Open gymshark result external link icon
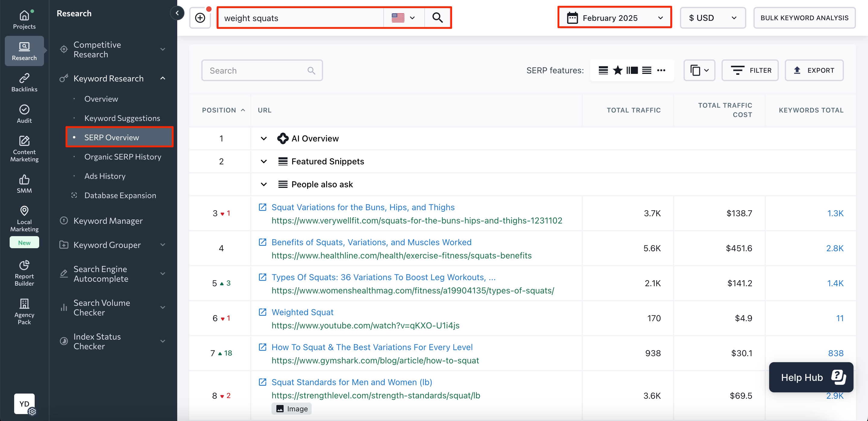 [x=263, y=347]
